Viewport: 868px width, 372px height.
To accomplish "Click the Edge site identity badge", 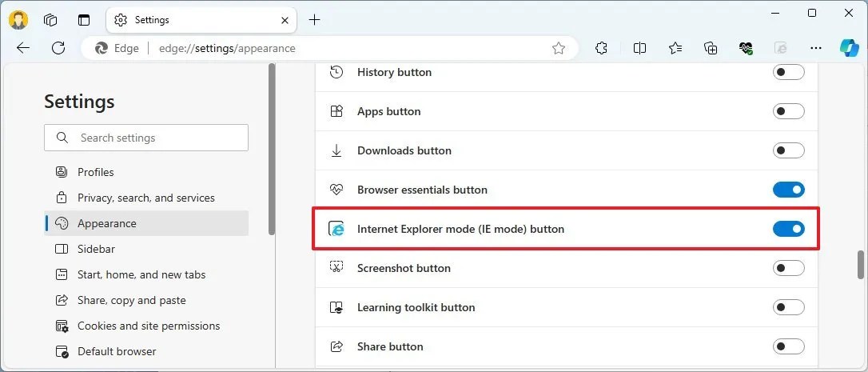I will 117,48.
